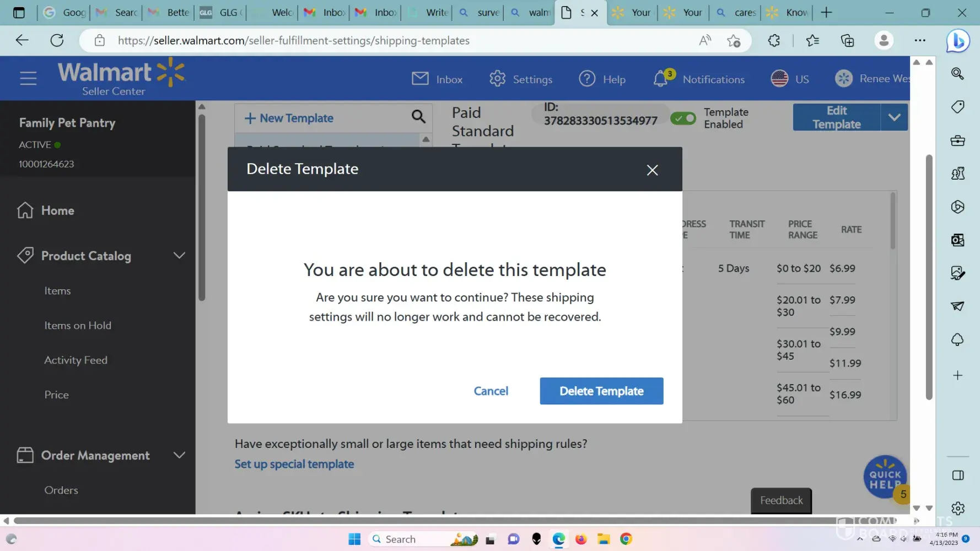The width and height of the screenshot is (980, 551).
Task: Open File Explorer from the taskbar
Action: click(604, 539)
